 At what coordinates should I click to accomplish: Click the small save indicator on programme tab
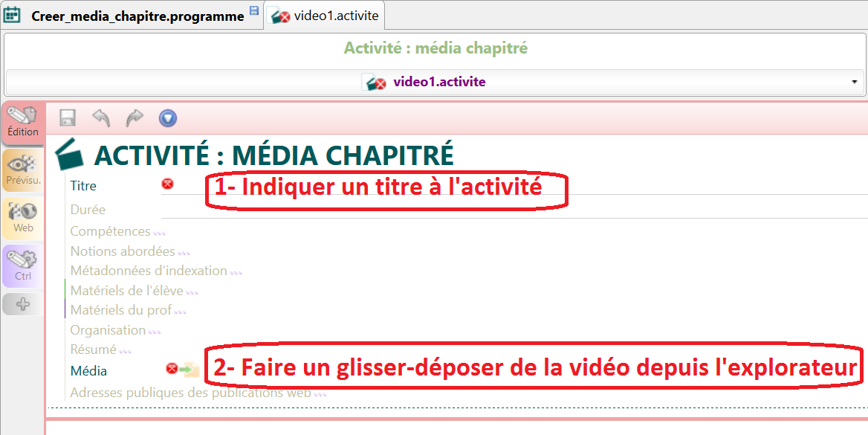[x=255, y=10]
